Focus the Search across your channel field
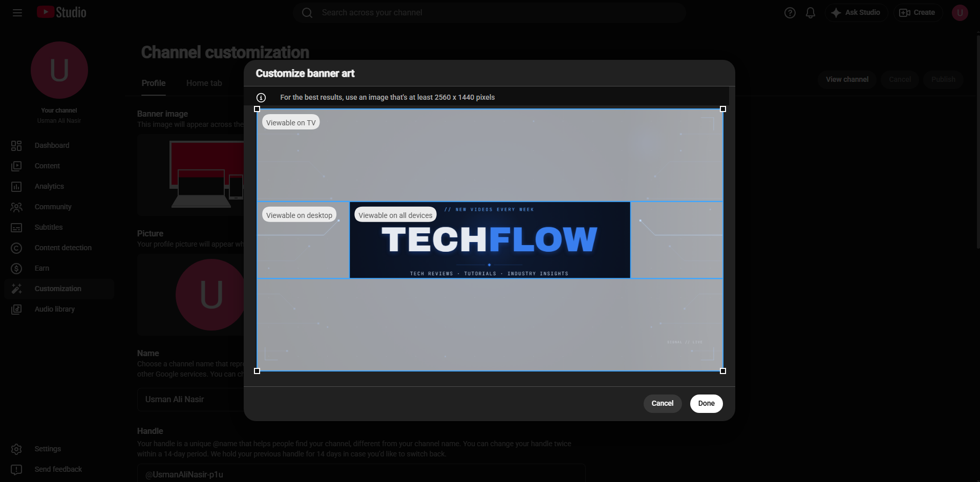Viewport: 980px width, 482px height. coord(489,13)
